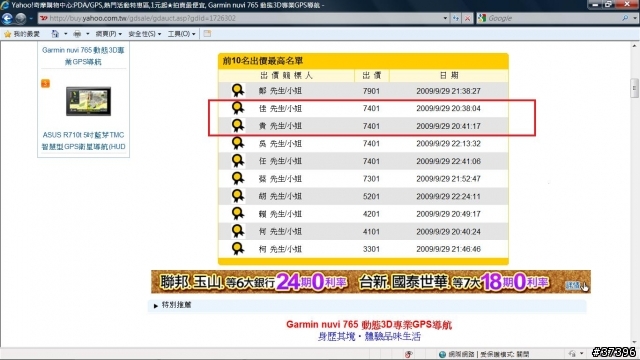640x360 pixels.
Task: Click medal icon in 3301 bid row
Action: click(238, 249)
